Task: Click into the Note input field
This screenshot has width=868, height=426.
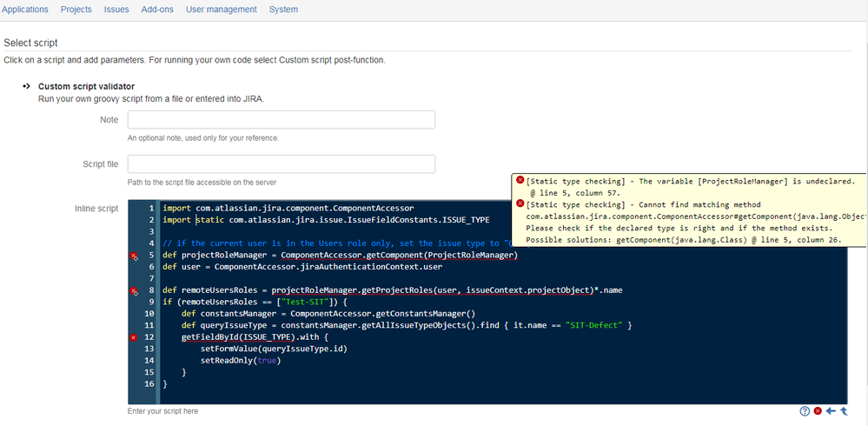Action: (x=282, y=120)
